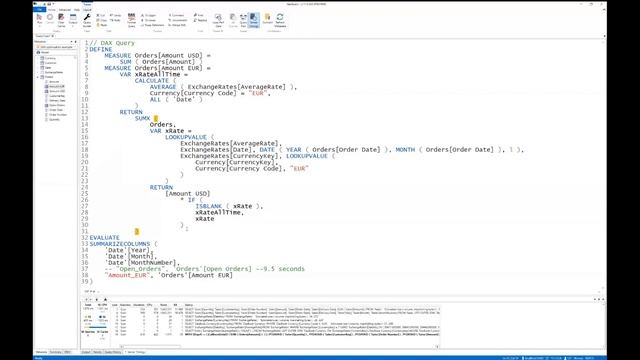Switch to the Help ribbon tab
Screen dimensions: 640x360
click(77, 10)
